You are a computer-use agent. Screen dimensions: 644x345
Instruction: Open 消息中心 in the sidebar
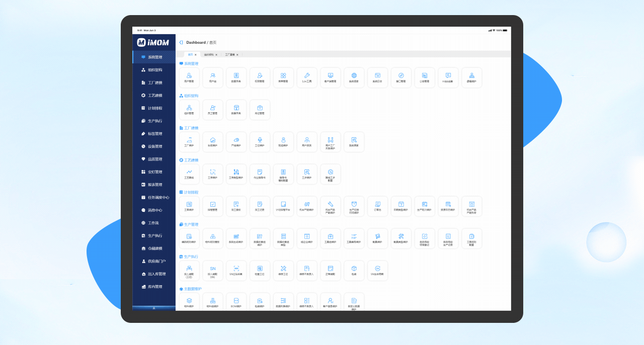click(x=154, y=210)
